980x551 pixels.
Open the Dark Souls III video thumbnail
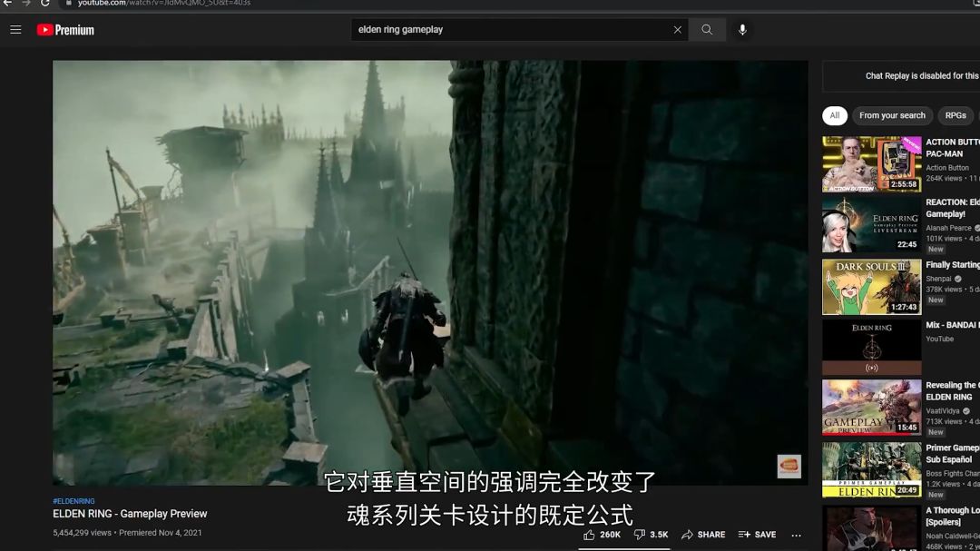point(871,287)
